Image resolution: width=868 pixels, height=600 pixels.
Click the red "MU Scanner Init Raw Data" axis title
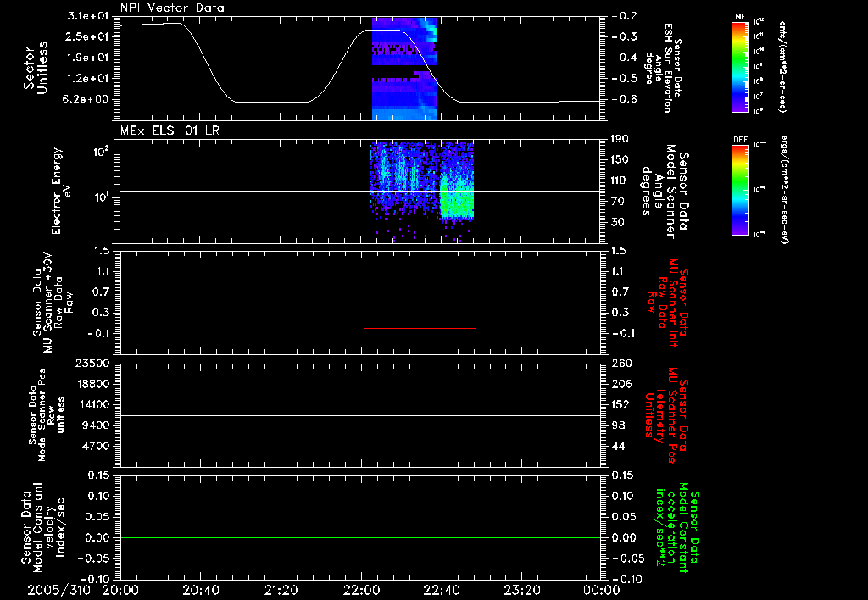pyautogui.click(x=668, y=303)
